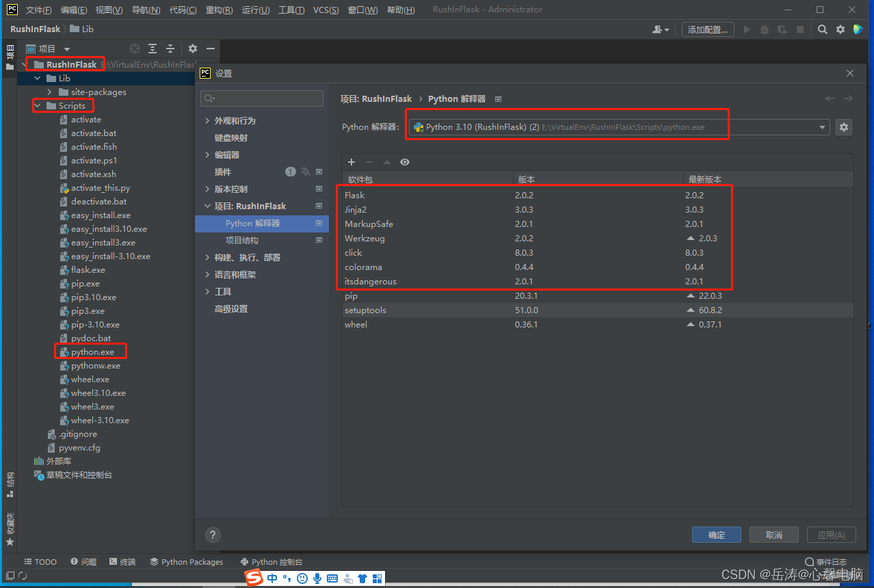This screenshot has height=588, width=874.
Task: Open the 文件(F) menu
Action: 39,10
